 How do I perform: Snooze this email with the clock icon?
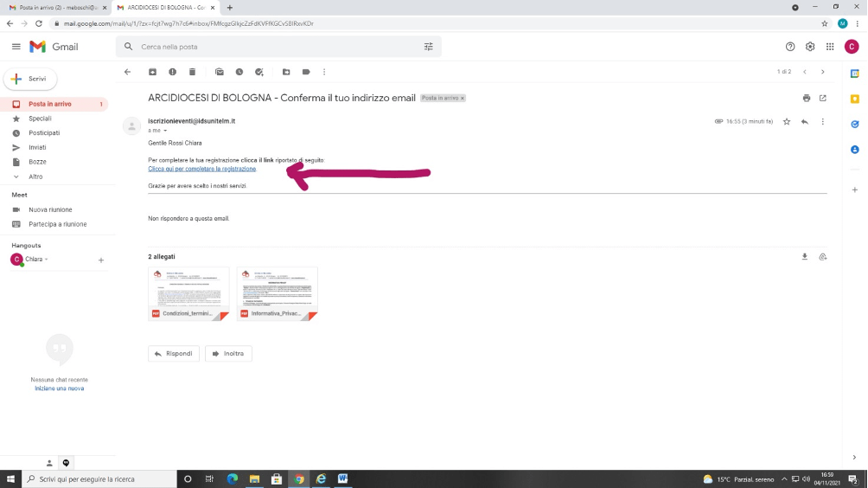[239, 72]
